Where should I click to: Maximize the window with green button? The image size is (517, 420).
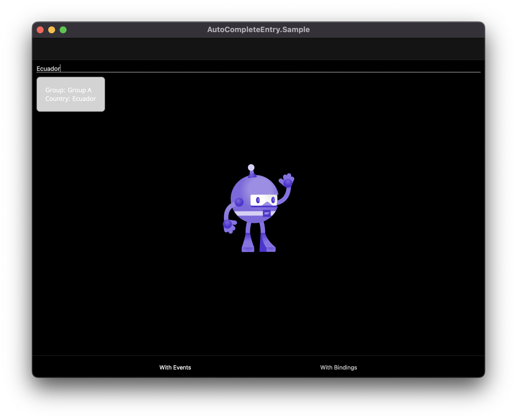point(63,30)
